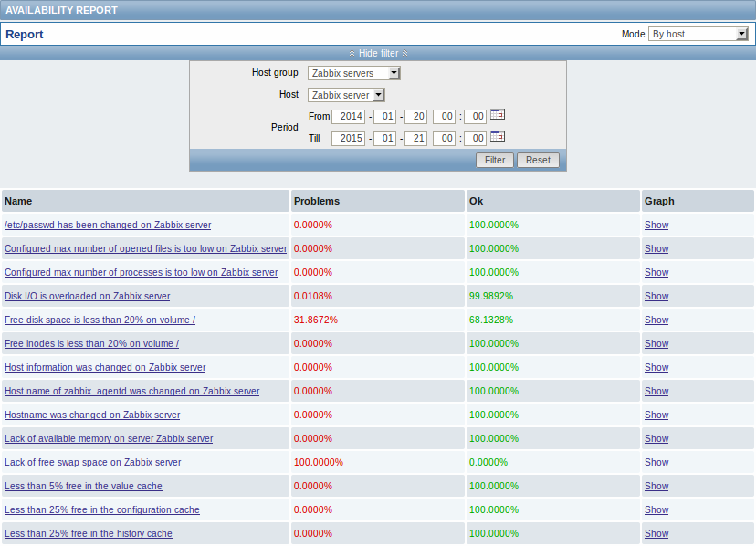Open Lack of available memory trigger link

pyautogui.click(x=109, y=438)
